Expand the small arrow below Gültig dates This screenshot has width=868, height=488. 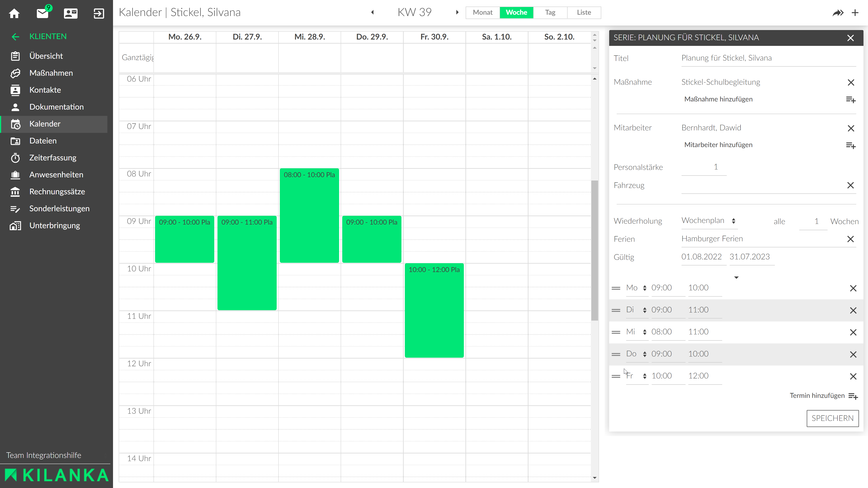click(736, 277)
